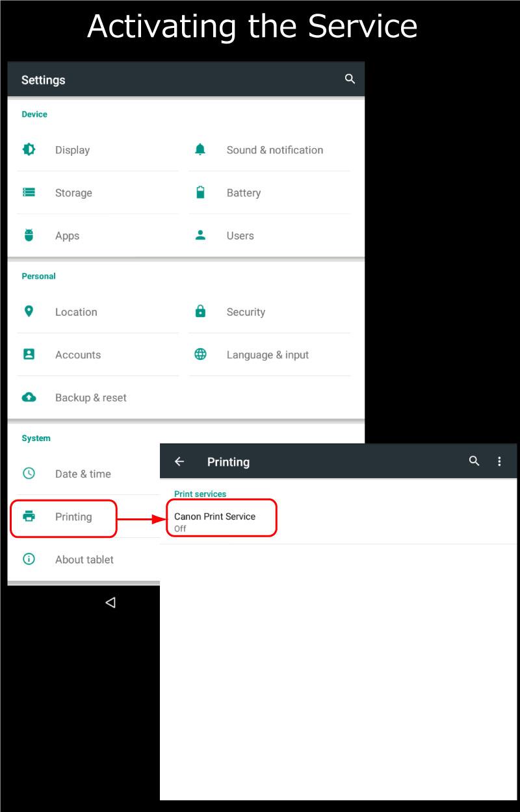Open Date & time settings
The width and height of the screenshot is (520, 812).
83,474
